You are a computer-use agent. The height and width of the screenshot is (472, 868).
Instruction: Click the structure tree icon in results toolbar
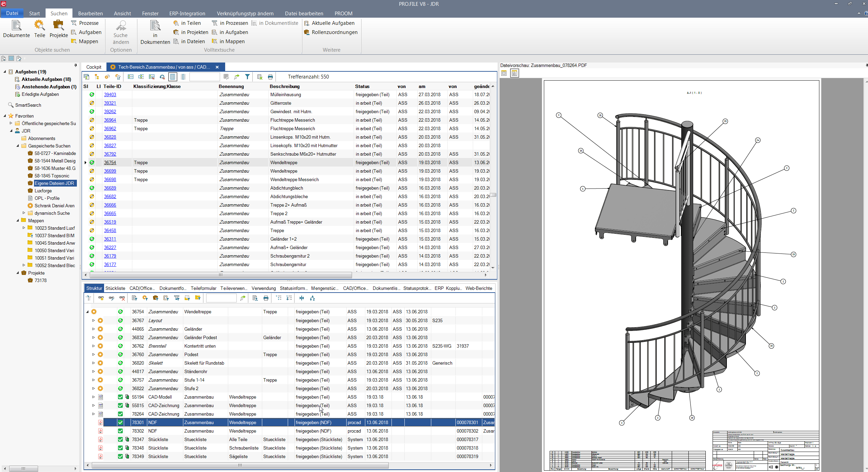97,77
